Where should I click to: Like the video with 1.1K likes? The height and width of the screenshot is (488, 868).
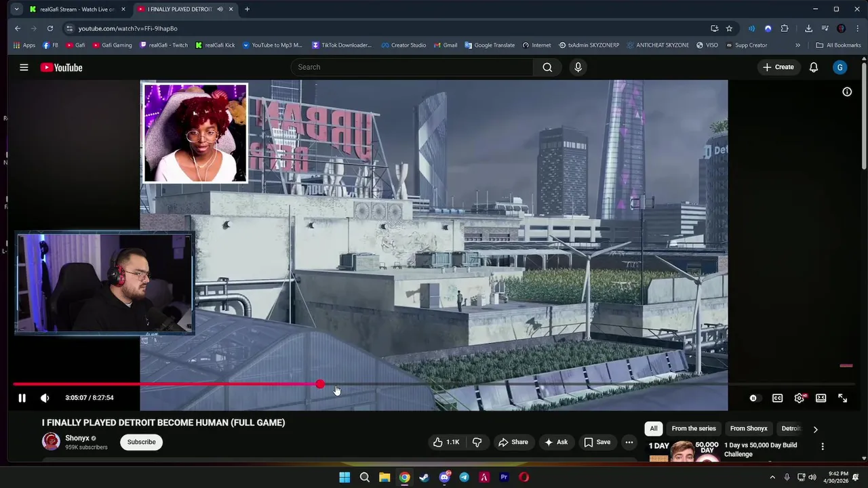pyautogui.click(x=446, y=442)
